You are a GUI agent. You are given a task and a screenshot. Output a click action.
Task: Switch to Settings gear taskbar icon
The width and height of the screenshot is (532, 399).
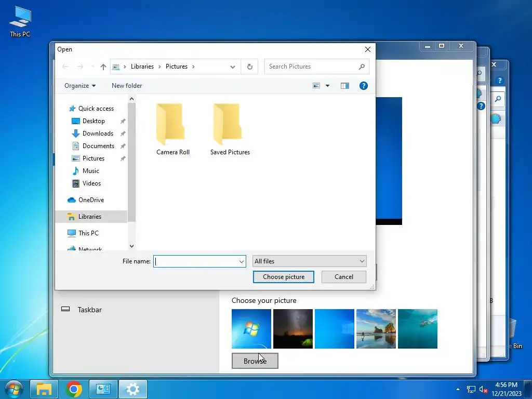coord(132,389)
